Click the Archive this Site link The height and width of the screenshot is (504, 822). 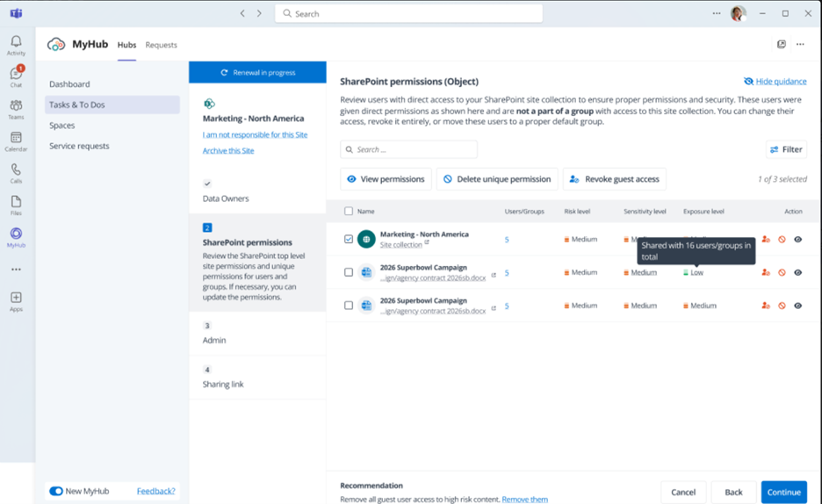point(228,151)
